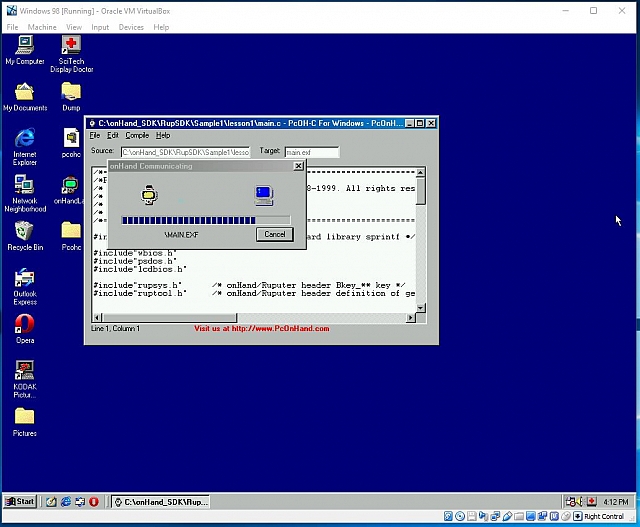Open the KODAK Picture desktop shortcut

tap(24, 379)
